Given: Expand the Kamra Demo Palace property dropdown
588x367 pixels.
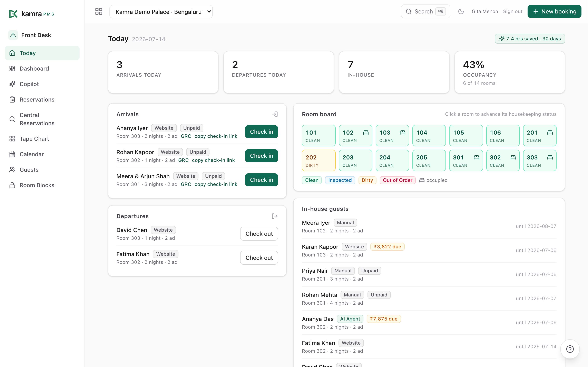Looking at the screenshot, I should pos(161,12).
